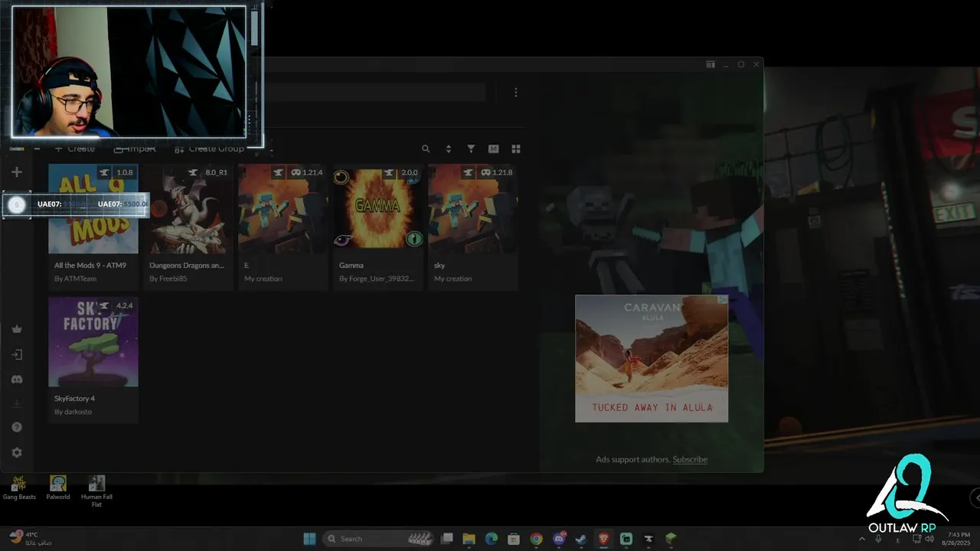Image resolution: width=980 pixels, height=551 pixels.
Task: Click the search magnifier above modpack grid
Action: click(426, 148)
